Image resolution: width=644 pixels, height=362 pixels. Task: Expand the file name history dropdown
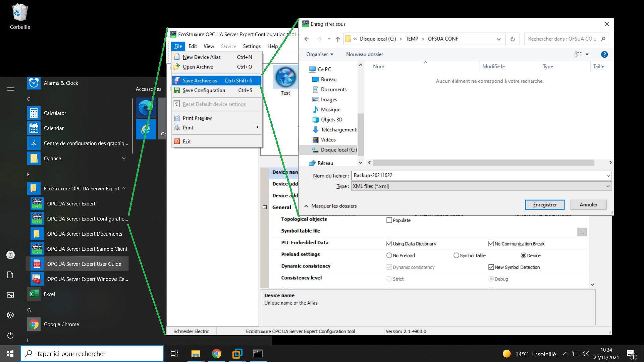point(608,175)
